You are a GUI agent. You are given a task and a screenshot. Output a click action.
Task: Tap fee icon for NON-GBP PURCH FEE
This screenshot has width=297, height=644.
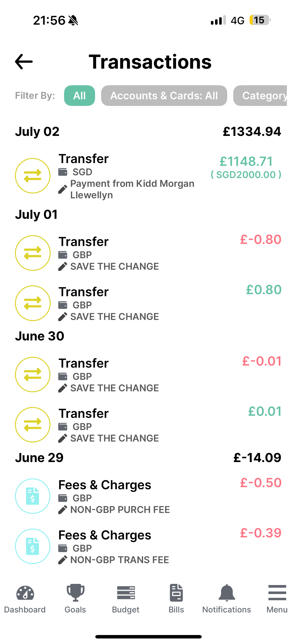tap(33, 496)
